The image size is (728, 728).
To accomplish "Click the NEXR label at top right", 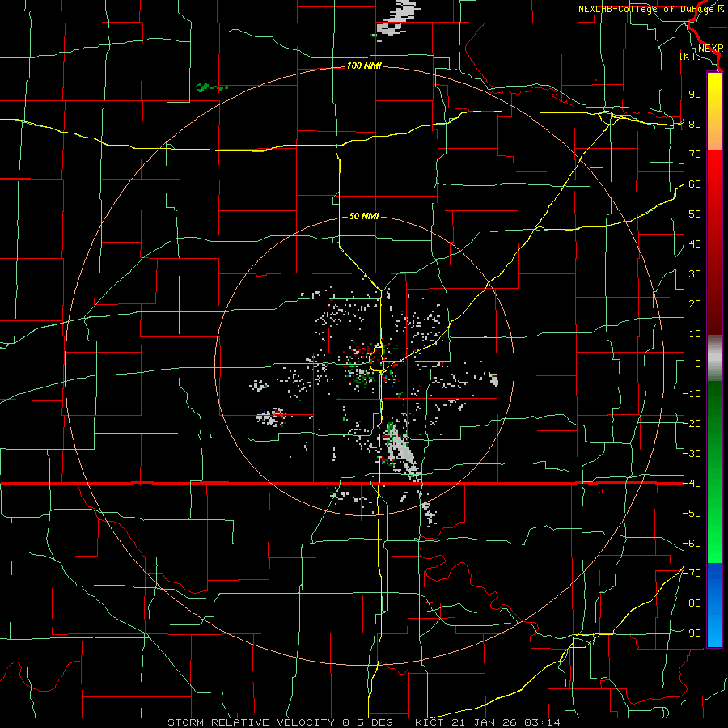I will point(711,49).
